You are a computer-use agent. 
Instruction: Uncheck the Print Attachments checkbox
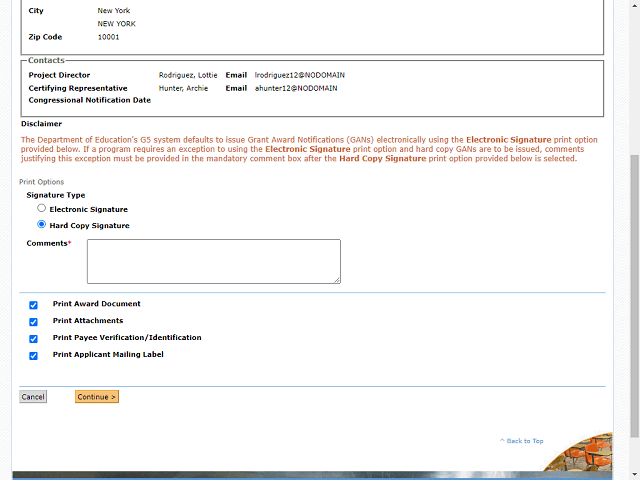(x=33, y=322)
